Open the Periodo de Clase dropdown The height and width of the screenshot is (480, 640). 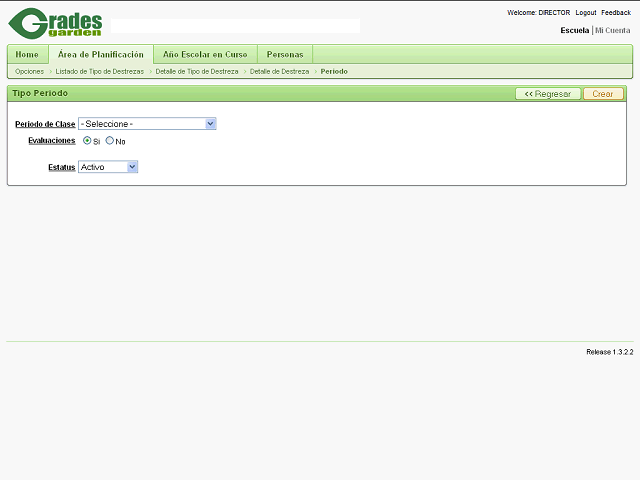147,124
